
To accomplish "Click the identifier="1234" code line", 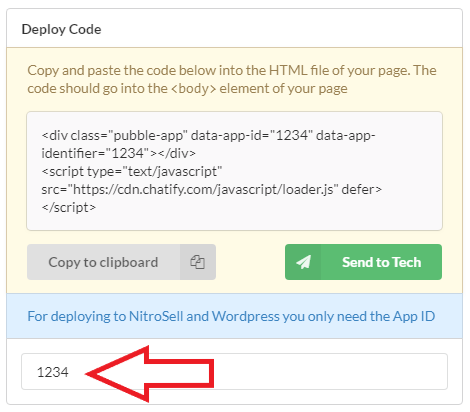I will click(118, 153).
